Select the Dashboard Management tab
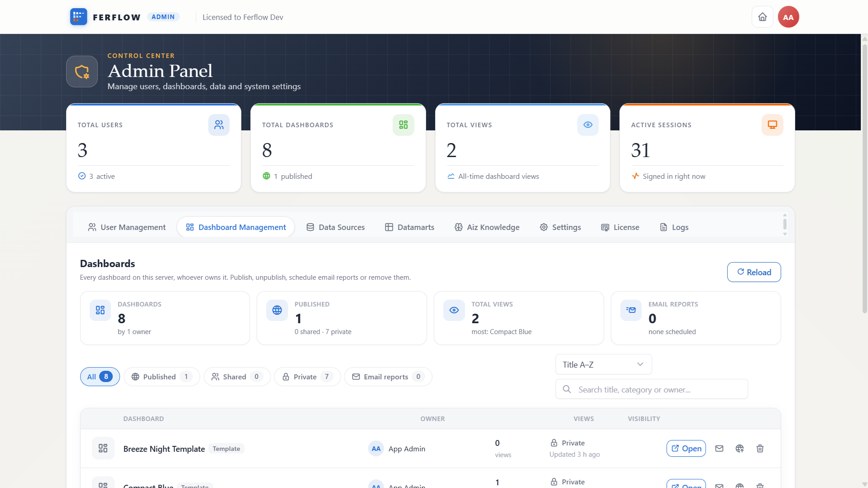868x488 pixels. tap(236, 227)
